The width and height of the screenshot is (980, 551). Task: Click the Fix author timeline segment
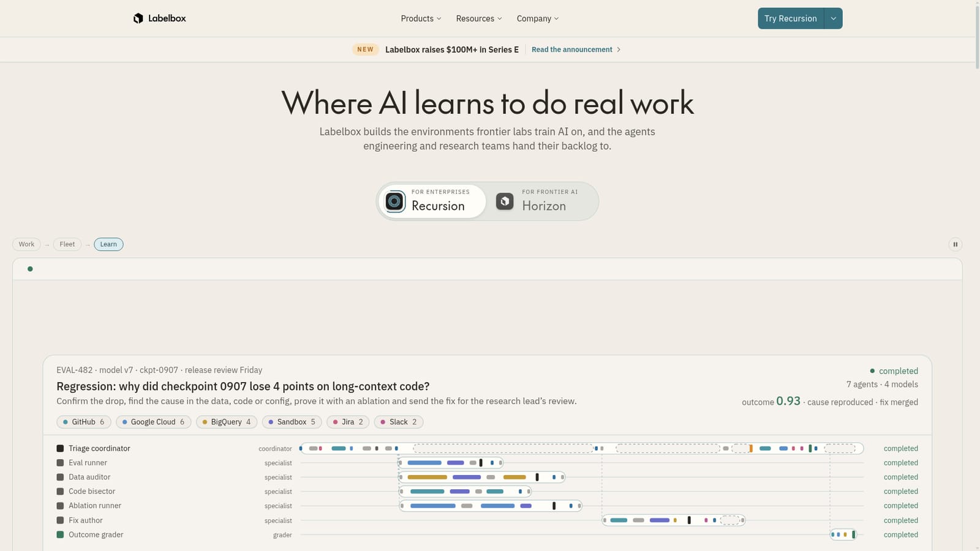pyautogui.click(x=674, y=520)
